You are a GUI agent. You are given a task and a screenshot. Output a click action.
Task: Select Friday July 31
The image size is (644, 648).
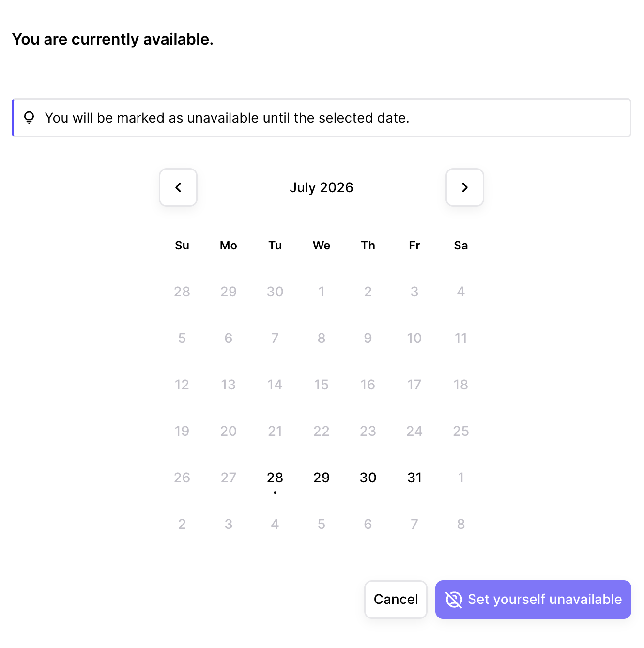tap(414, 478)
